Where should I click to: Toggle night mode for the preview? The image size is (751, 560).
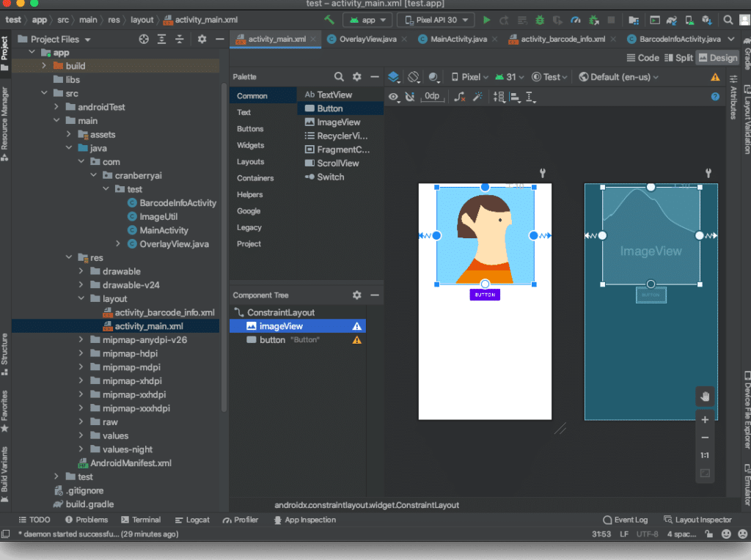(434, 77)
